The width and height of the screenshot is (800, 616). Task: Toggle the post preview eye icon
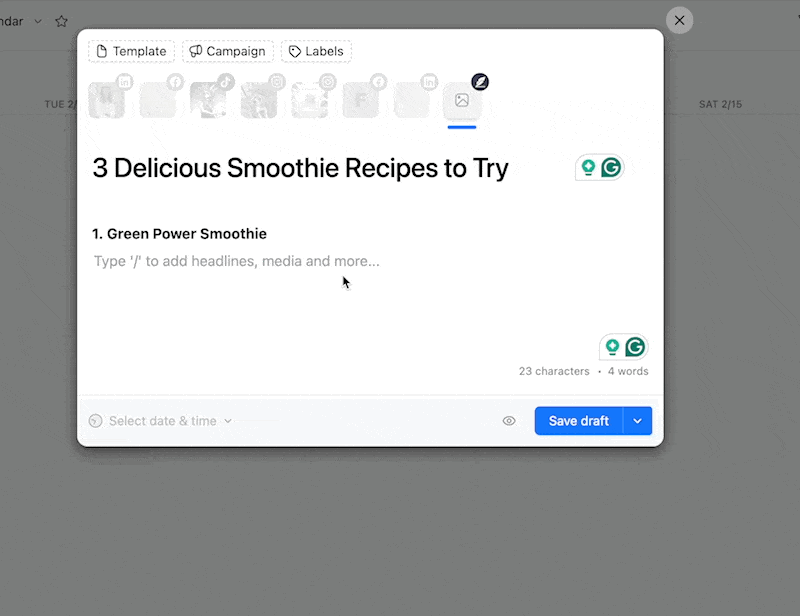509,421
